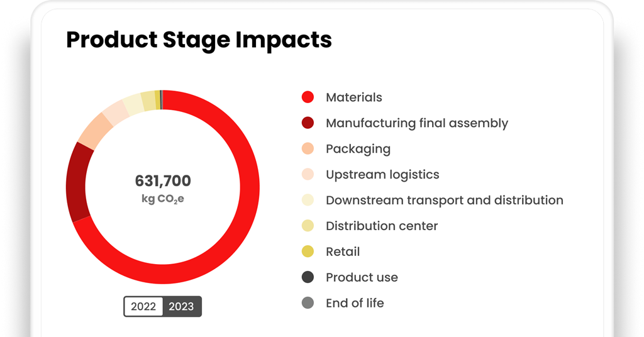Select the 2023 year toggle

pos(182,307)
